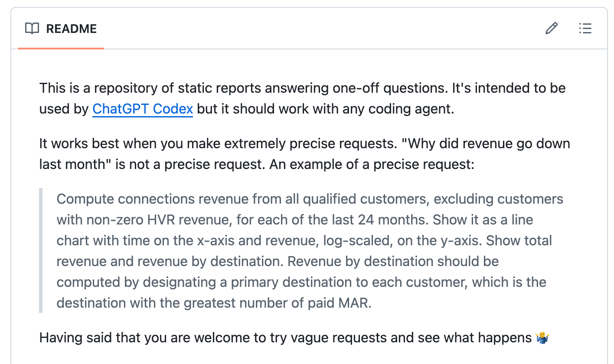This screenshot has width=614, height=364.
Task: Click the book icon beside README
Action: (32, 29)
